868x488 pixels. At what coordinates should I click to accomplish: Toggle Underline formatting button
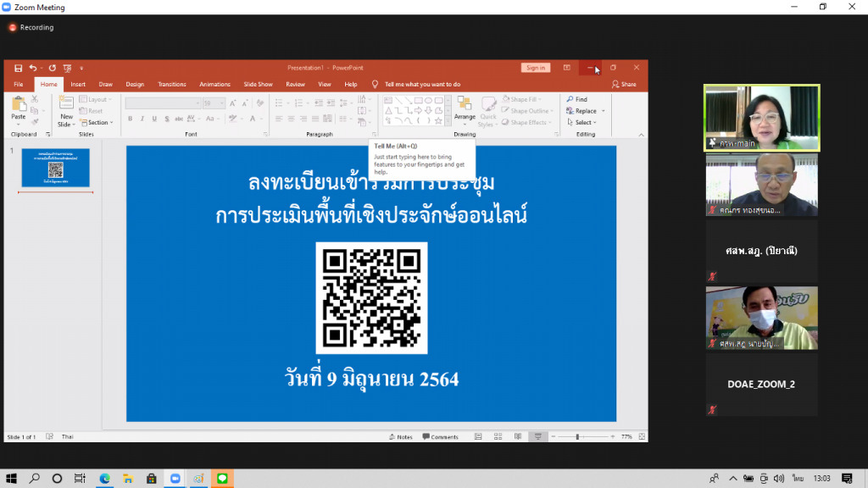coord(154,119)
